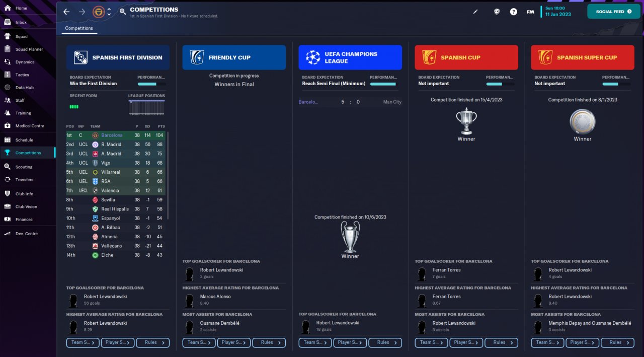Click the globe icon in top bar
Viewport: 644px width, 357px height.
click(x=497, y=12)
